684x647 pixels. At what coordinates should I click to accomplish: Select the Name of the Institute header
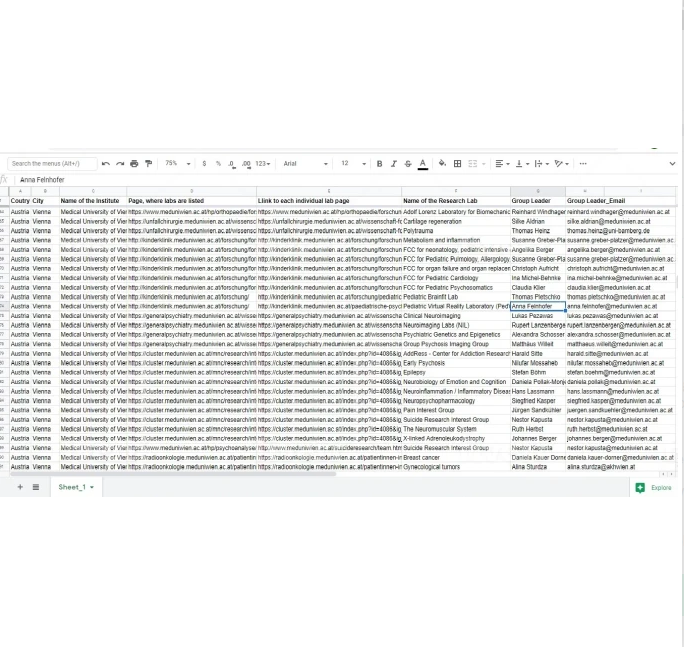93,201
